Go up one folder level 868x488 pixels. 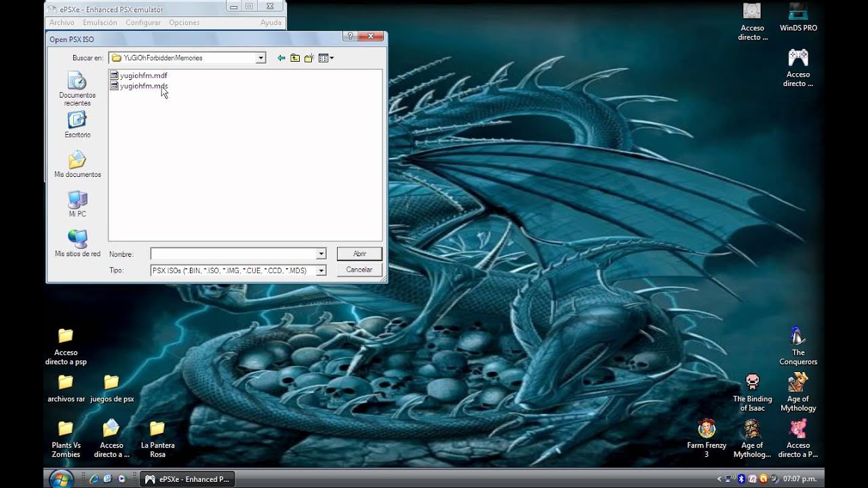pos(295,58)
